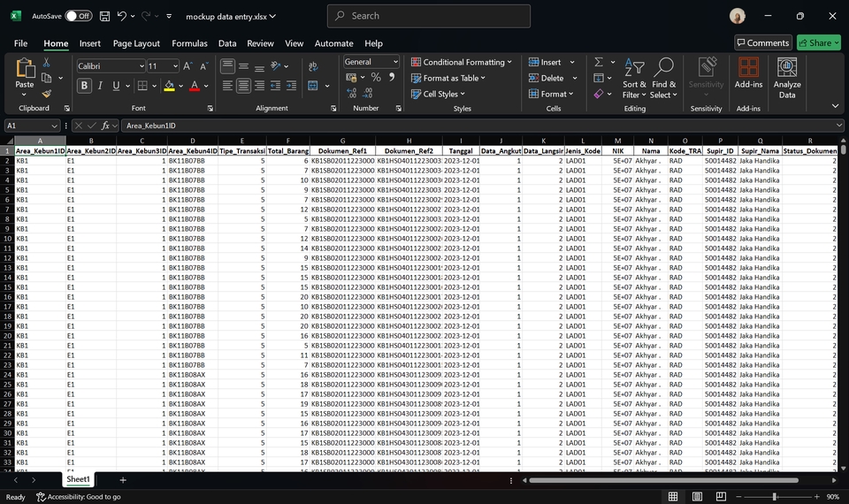Click Accessibility: Good to go status
849x504 pixels.
coord(79,497)
